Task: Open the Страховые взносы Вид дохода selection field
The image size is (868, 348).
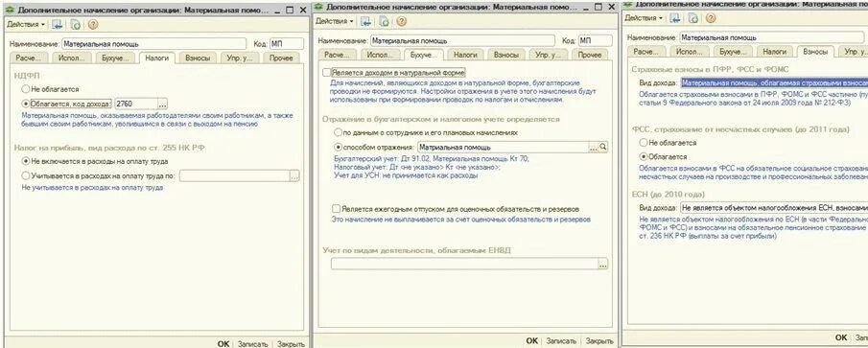Action: (774, 83)
